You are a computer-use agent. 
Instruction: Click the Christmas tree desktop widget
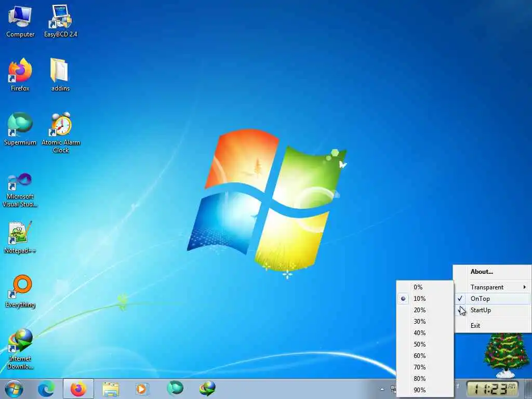[x=506, y=355]
